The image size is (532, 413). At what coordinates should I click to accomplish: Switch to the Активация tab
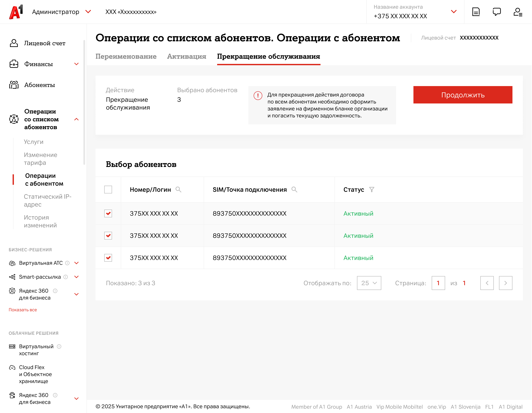tap(187, 57)
